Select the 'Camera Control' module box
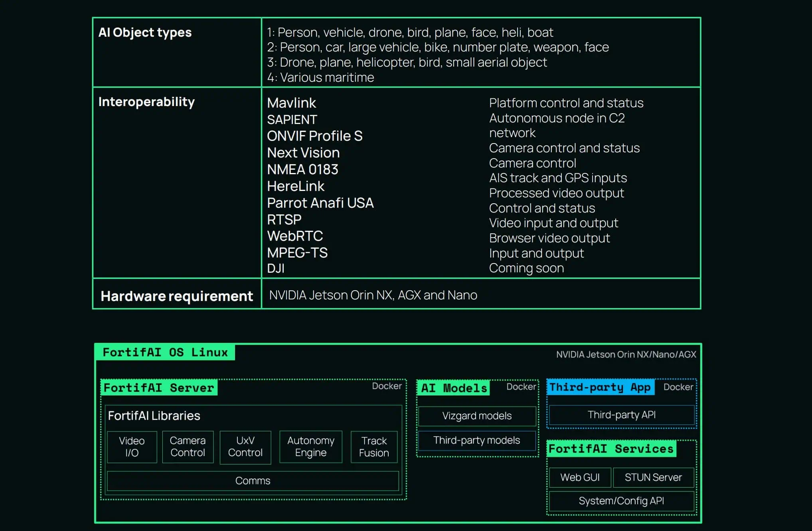This screenshot has width=812, height=531. 188,447
